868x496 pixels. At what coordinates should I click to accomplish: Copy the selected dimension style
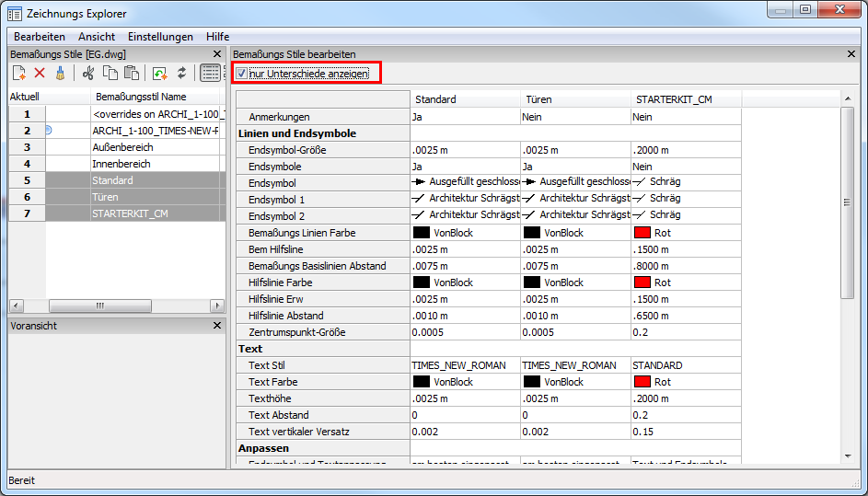coord(110,73)
